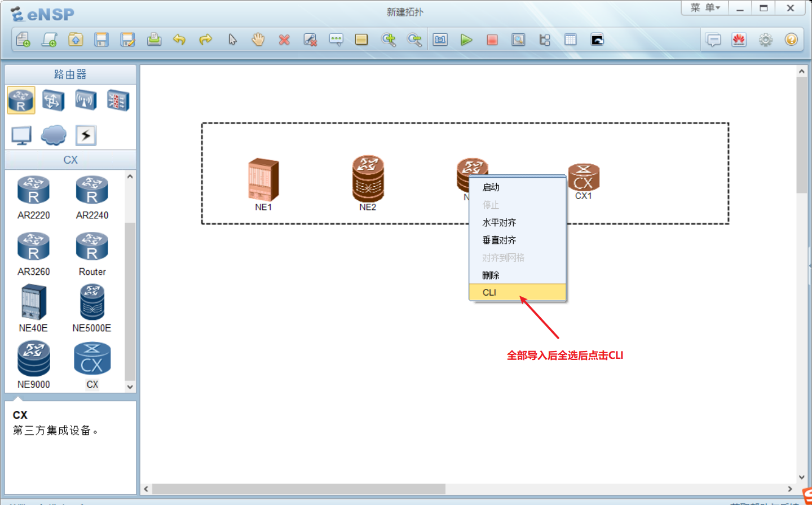This screenshot has width=812, height=505.
Task: Open the CLI console window icon
Action: (597, 39)
